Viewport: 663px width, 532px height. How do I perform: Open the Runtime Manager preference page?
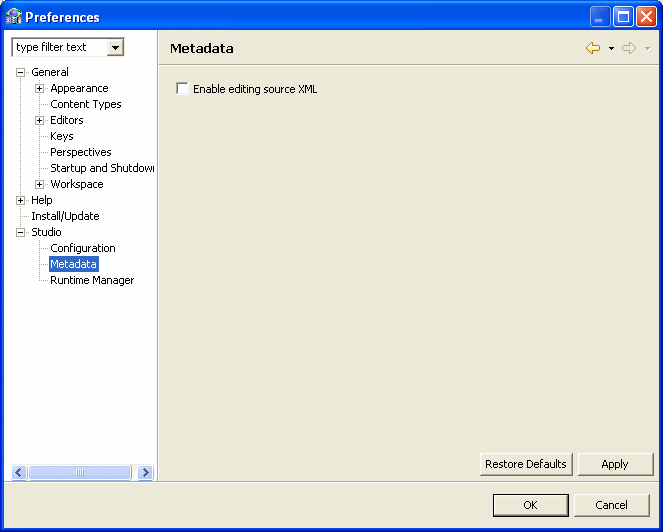point(92,280)
